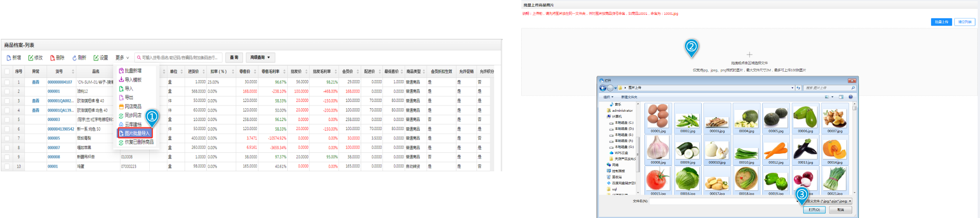Open the 查看 link in row 1
This screenshot has height=218, width=980.
point(35,82)
